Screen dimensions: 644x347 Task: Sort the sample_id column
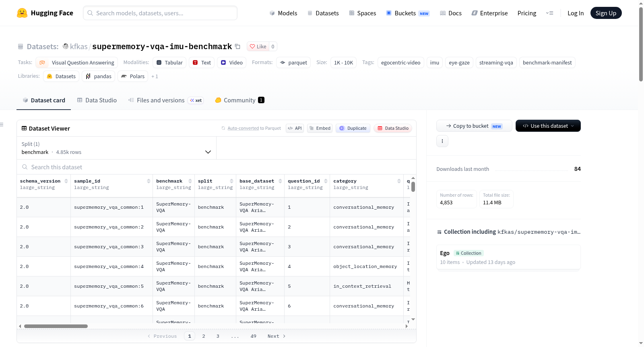[x=149, y=181]
